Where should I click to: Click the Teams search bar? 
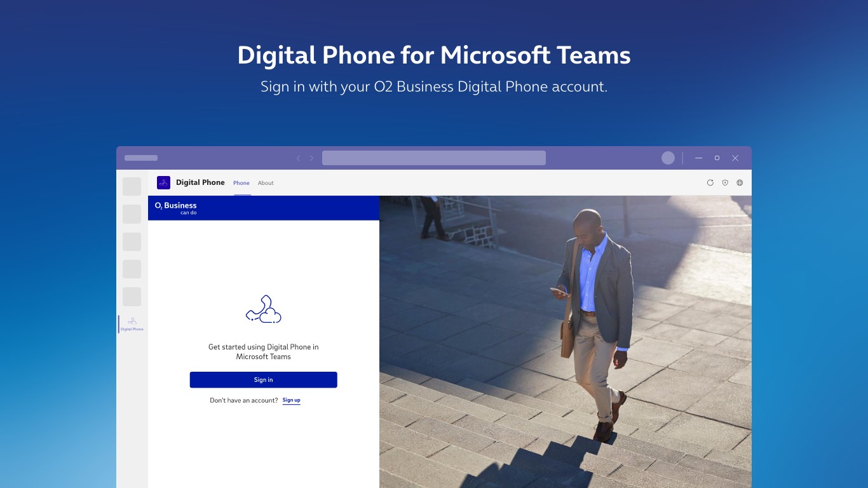point(434,158)
